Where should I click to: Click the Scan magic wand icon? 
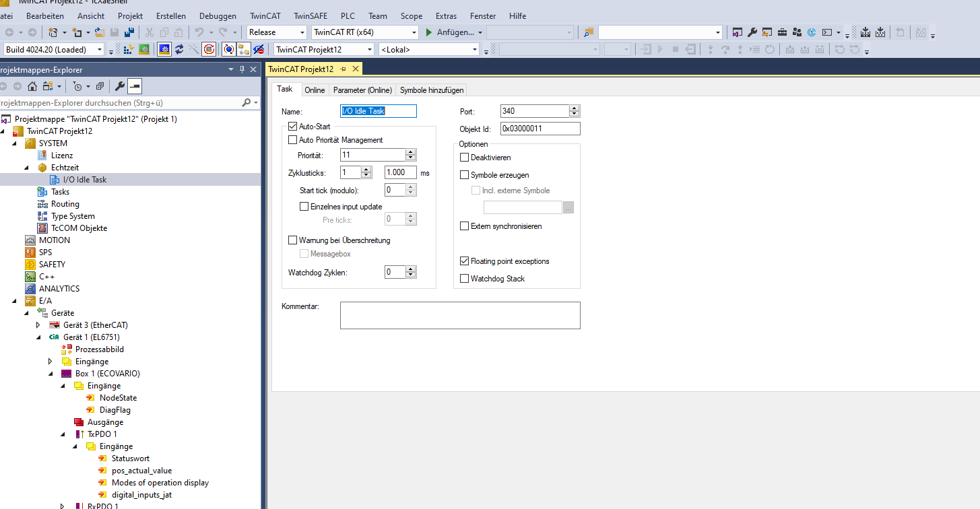point(194,49)
